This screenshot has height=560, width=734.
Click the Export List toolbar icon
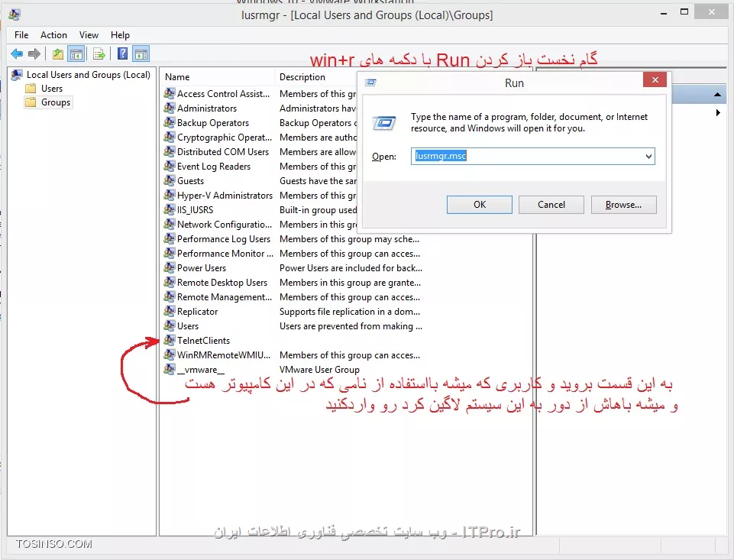[x=99, y=53]
